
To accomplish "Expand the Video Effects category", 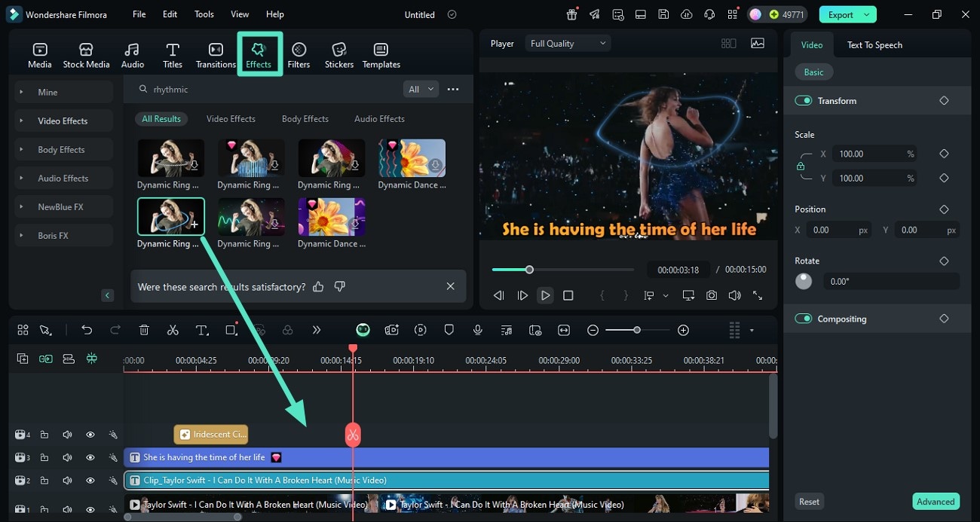I will [64, 121].
